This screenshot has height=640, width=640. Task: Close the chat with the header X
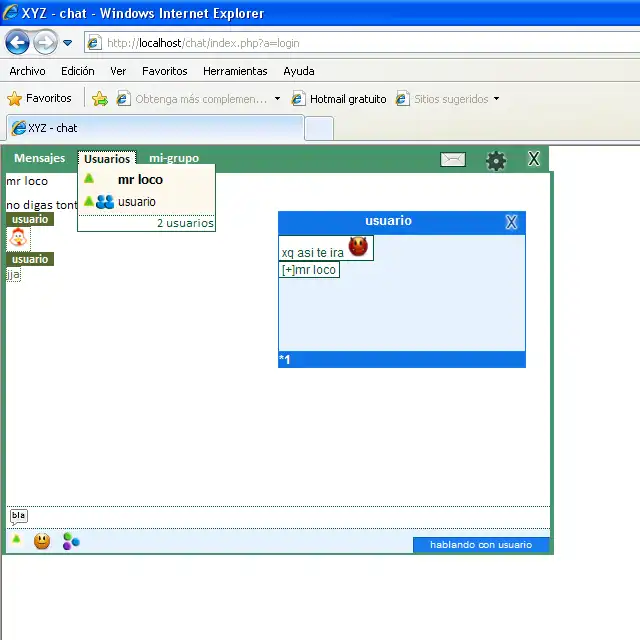pyautogui.click(x=533, y=158)
